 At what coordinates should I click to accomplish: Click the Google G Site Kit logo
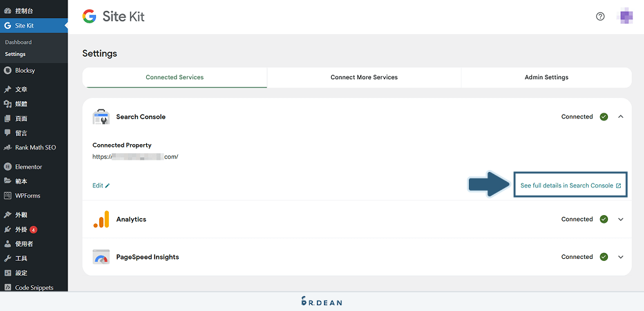tap(89, 17)
